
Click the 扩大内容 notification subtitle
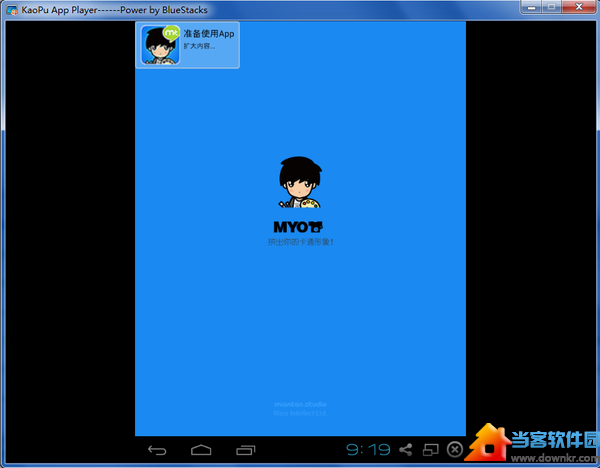point(199,46)
